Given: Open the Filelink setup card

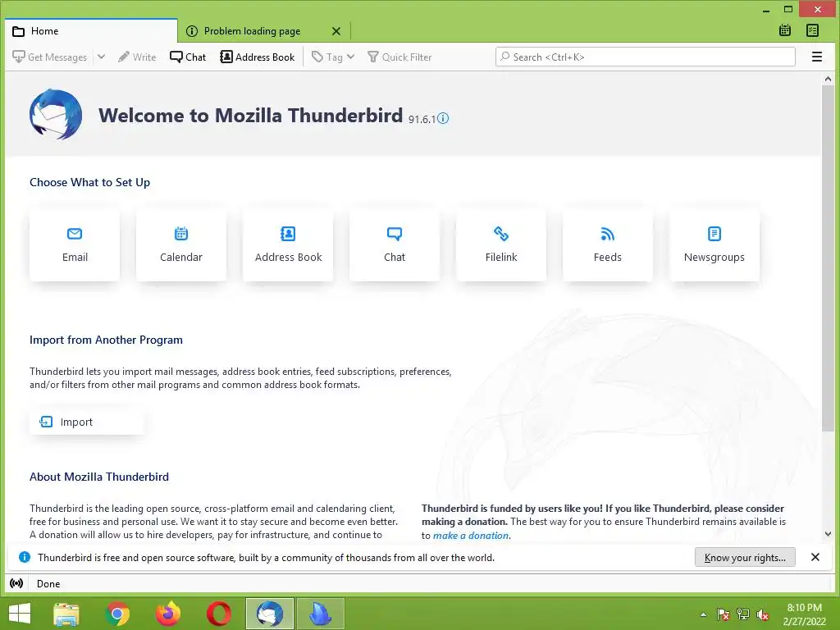Looking at the screenshot, I should pos(501,245).
